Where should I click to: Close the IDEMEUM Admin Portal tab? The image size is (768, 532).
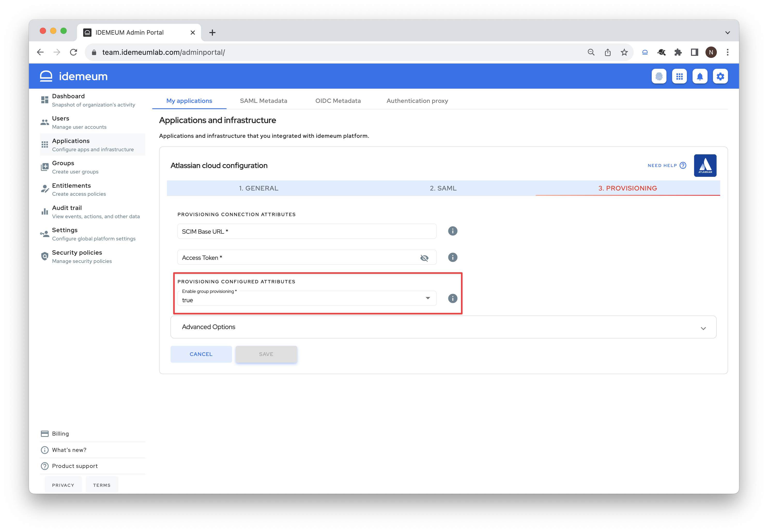(193, 32)
